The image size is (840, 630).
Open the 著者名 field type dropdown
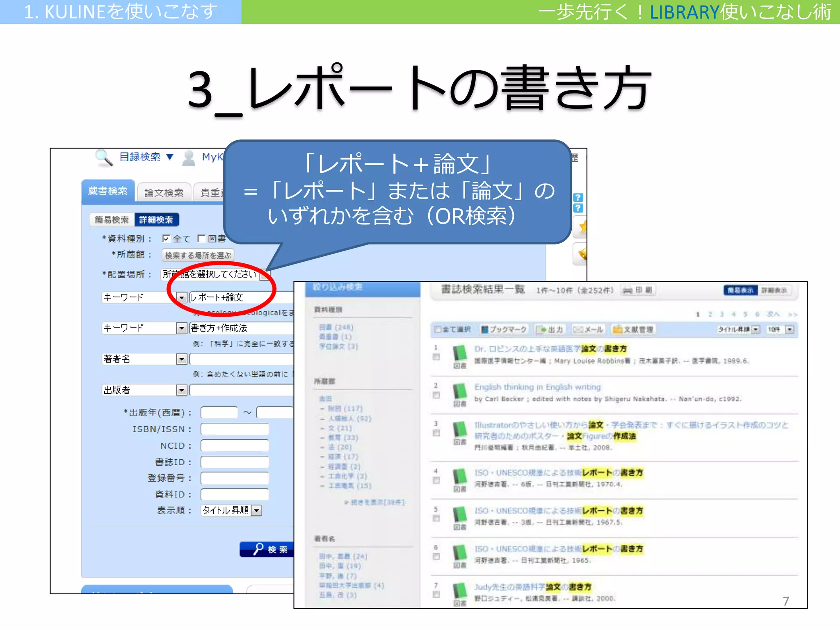point(181,359)
